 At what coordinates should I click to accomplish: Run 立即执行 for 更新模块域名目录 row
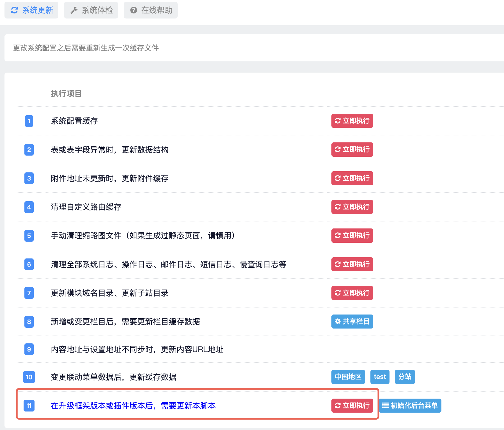(352, 293)
